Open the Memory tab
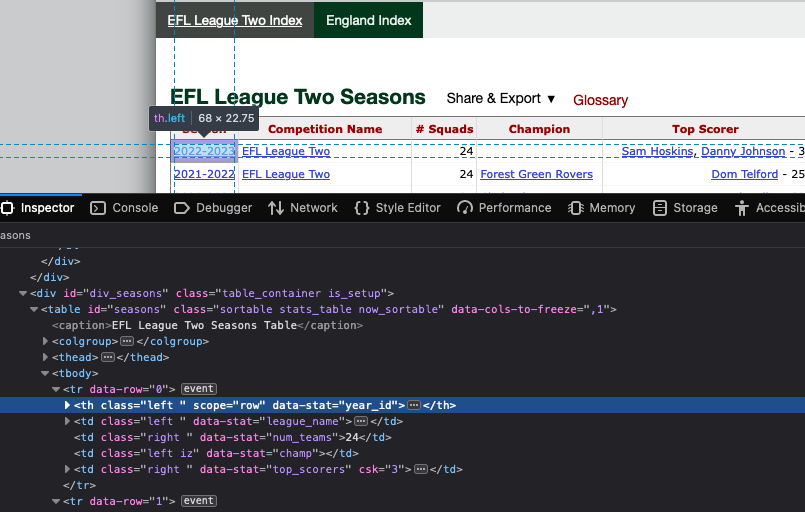This screenshot has width=805, height=512. point(602,208)
